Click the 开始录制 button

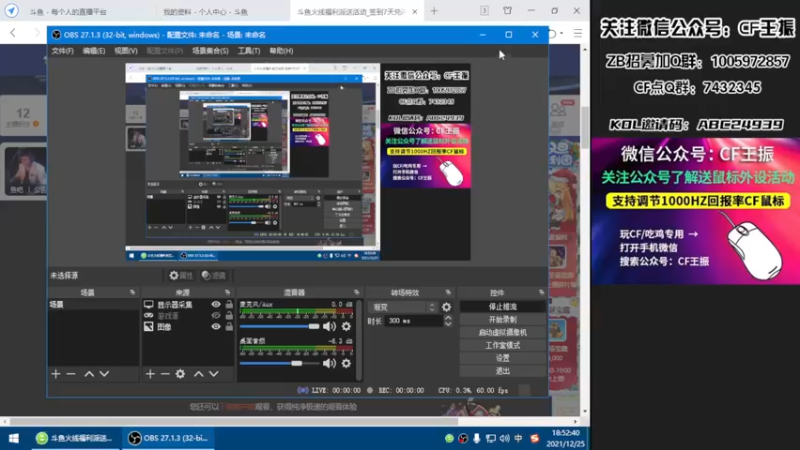point(503,319)
